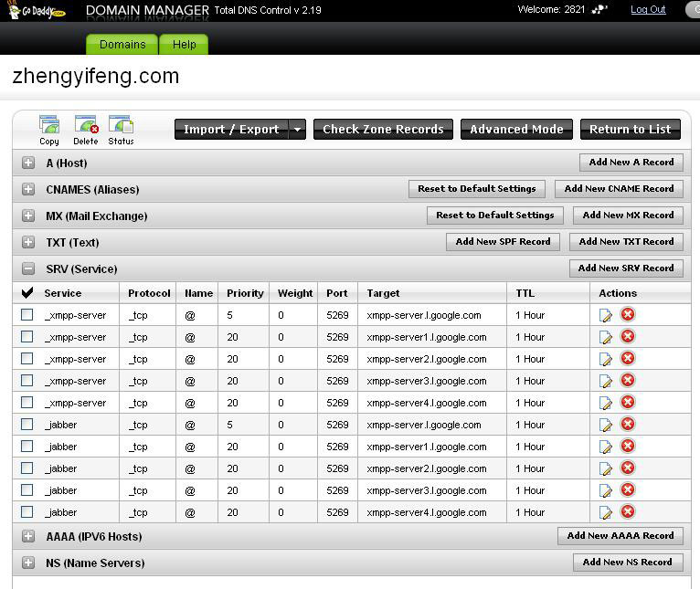Click Add New NS Record
The image size is (700, 589).
(628, 563)
